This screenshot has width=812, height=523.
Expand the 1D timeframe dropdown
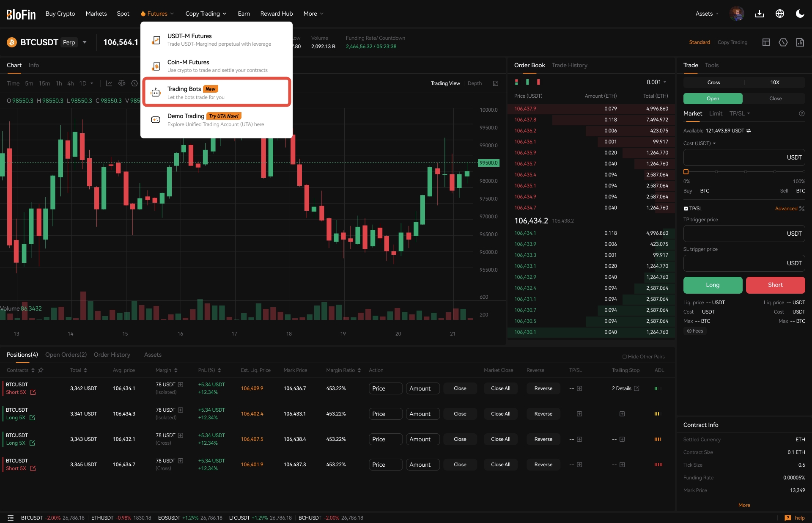[x=92, y=83]
